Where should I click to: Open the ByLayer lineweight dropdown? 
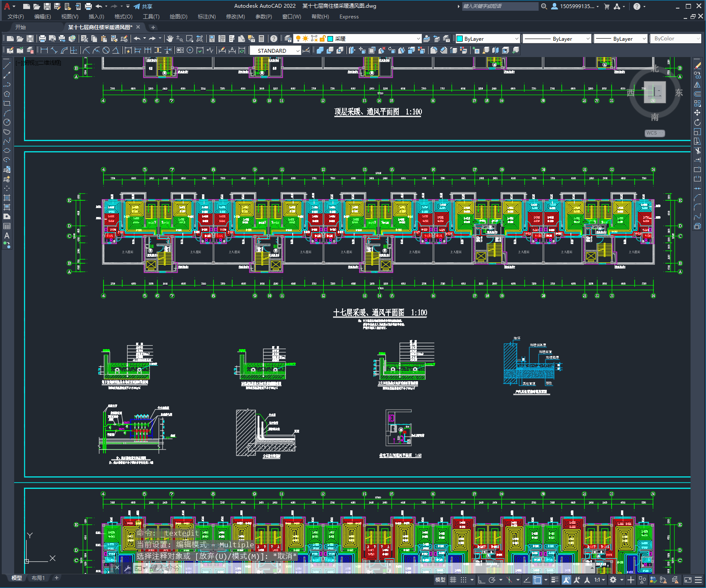pos(644,39)
